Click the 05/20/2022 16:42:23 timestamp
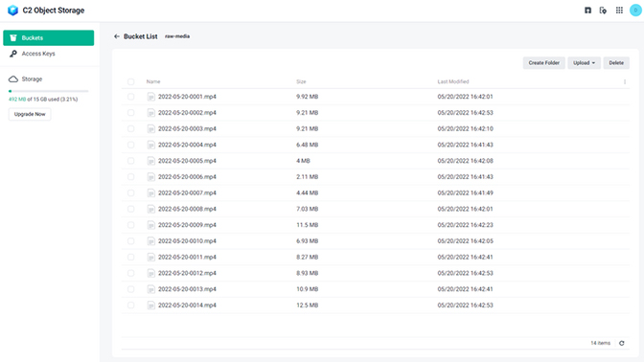This screenshot has height=362, width=644. [x=466, y=225]
